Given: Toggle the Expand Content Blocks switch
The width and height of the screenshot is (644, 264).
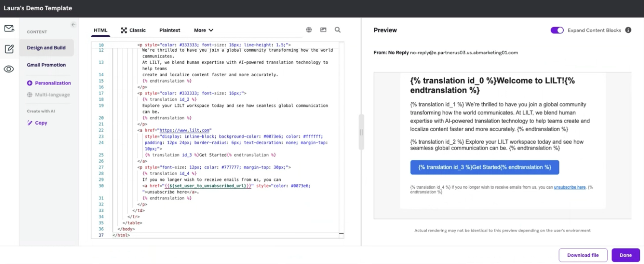Looking at the screenshot, I should tap(557, 30).
